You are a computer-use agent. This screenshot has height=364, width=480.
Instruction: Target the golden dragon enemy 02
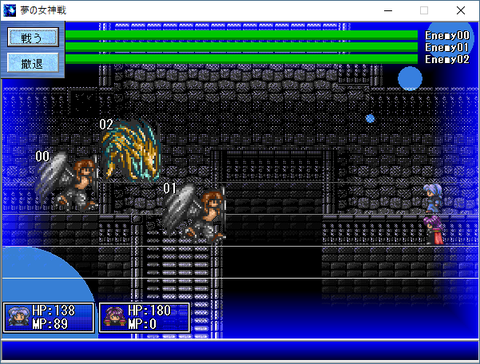tap(131, 149)
